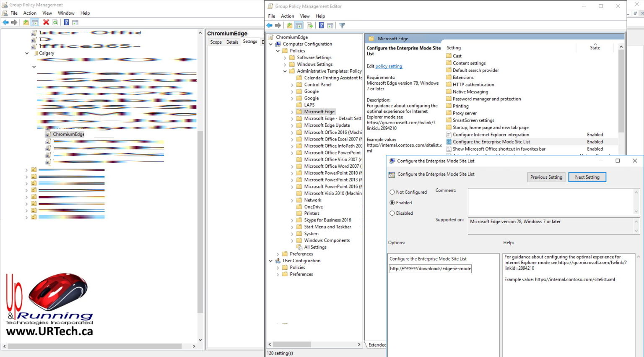
Task: Open the Export List toolbar icon in the editor
Action: click(310, 25)
